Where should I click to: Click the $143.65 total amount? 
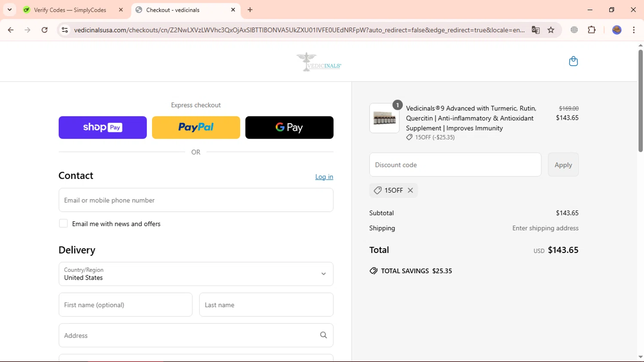pyautogui.click(x=563, y=250)
